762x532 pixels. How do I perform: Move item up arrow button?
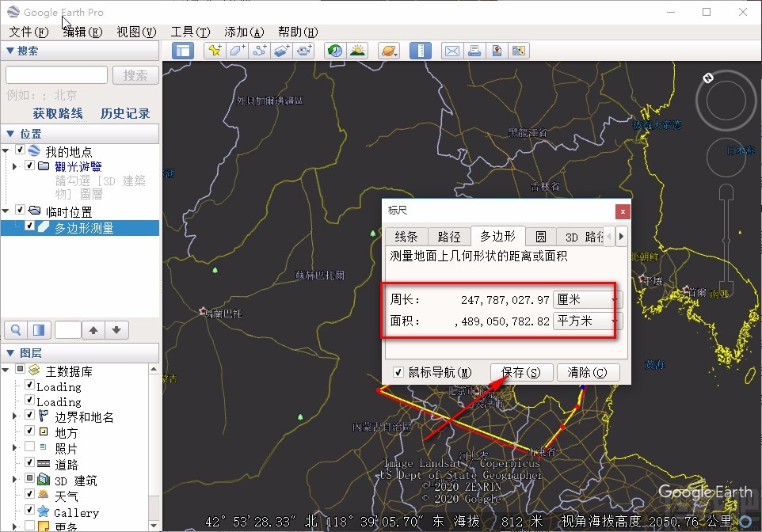tap(93, 330)
